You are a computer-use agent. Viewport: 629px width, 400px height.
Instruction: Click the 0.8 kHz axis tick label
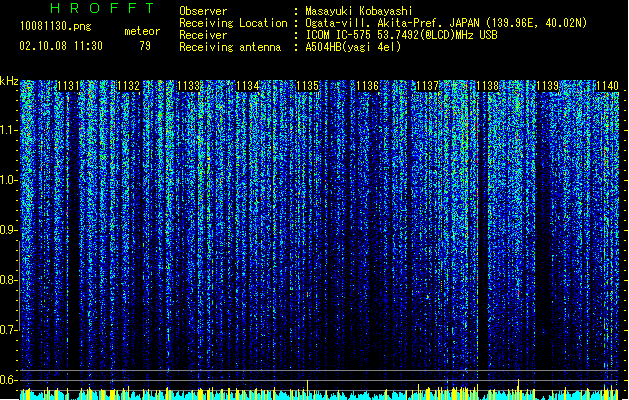(x=9, y=280)
